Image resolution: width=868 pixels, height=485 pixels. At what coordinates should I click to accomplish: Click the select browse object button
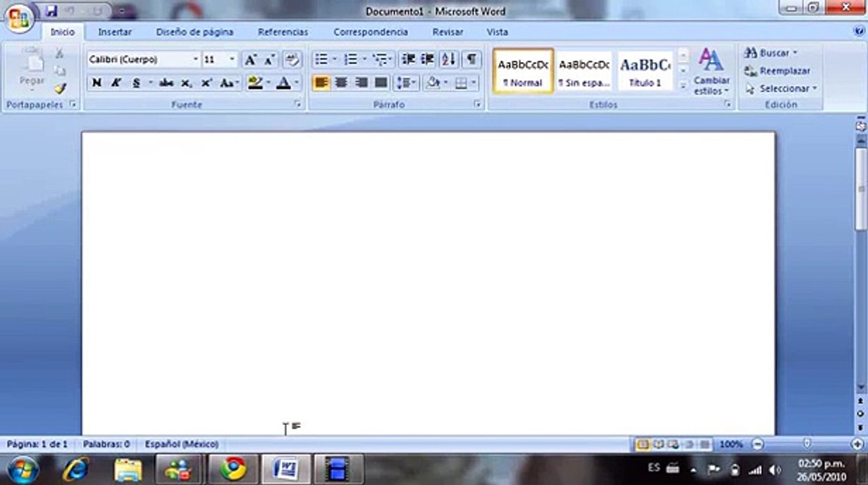click(x=861, y=414)
